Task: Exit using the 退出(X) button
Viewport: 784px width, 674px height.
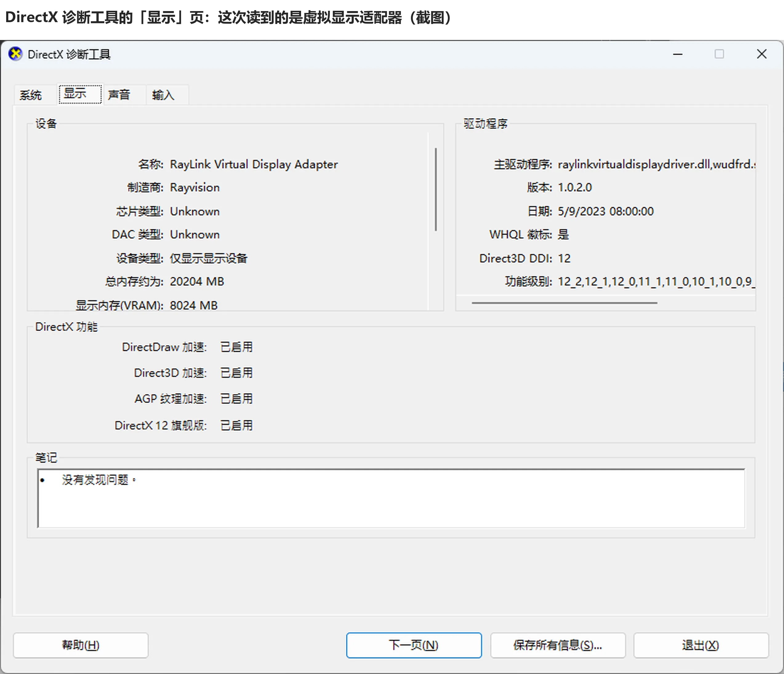Action: [x=701, y=645]
